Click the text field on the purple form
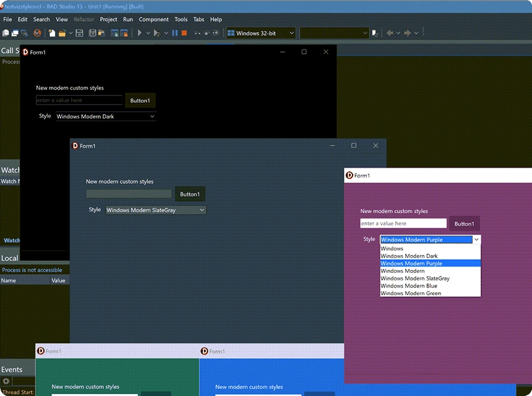Image resolution: width=532 pixels, height=396 pixels. coord(403,223)
